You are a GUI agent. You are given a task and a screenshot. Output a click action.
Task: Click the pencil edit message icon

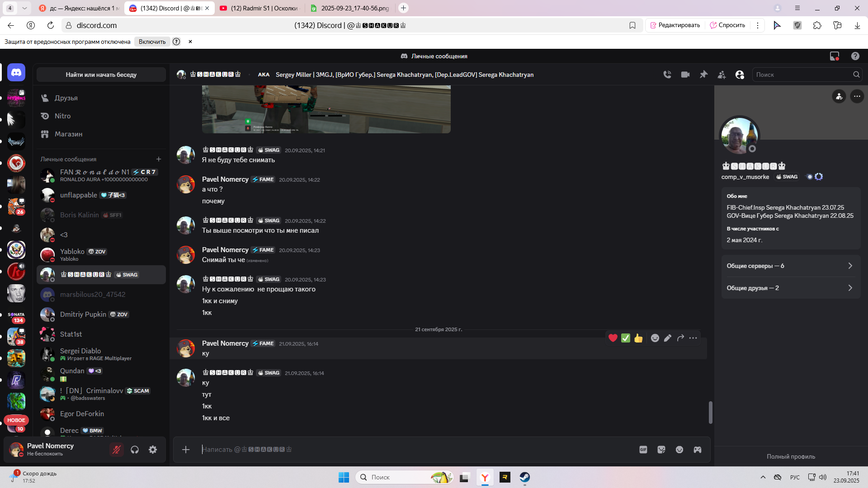click(x=668, y=338)
